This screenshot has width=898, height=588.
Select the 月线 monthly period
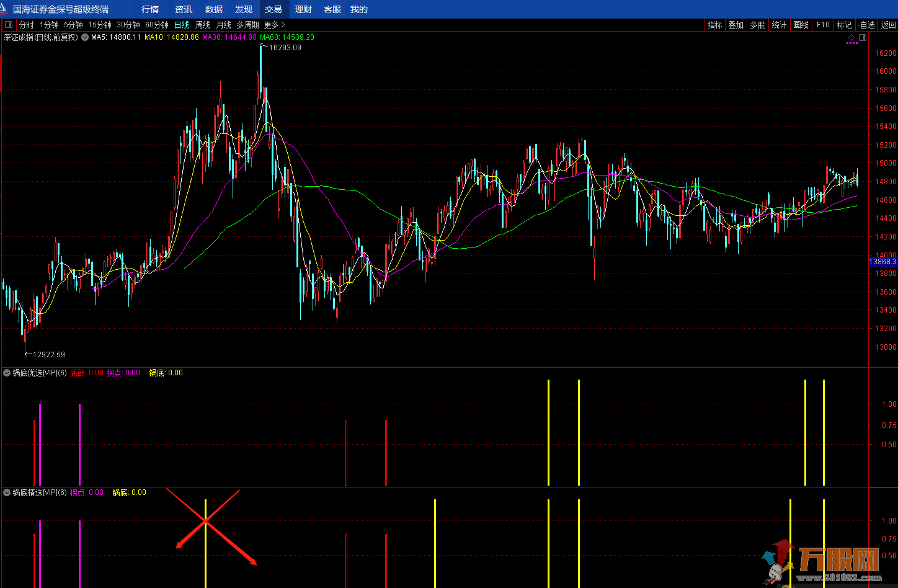click(x=223, y=25)
